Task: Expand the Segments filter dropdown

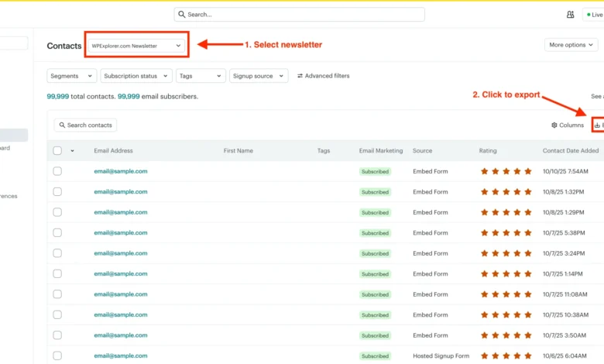Action: coord(72,76)
